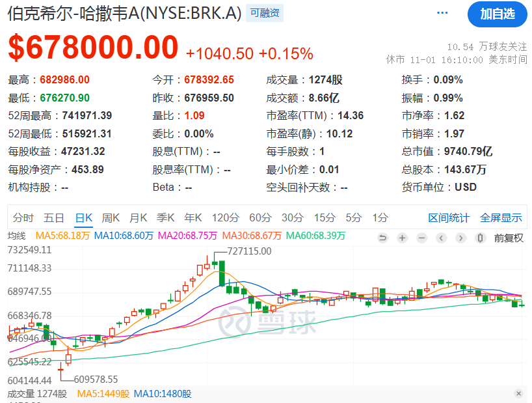The width and height of the screenshot is (532, 403).
Task: Click the 均线 indicator label
Action: coord(17,236)
